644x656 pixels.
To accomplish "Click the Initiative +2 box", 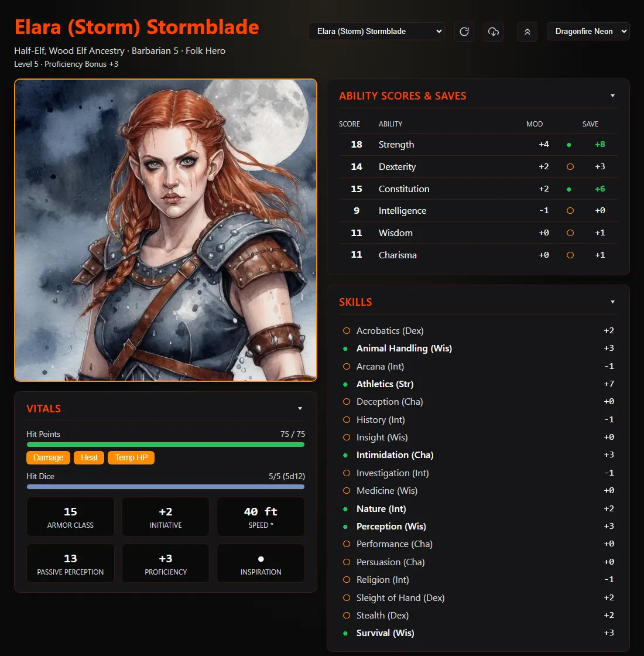I will [x=166, y=517].
